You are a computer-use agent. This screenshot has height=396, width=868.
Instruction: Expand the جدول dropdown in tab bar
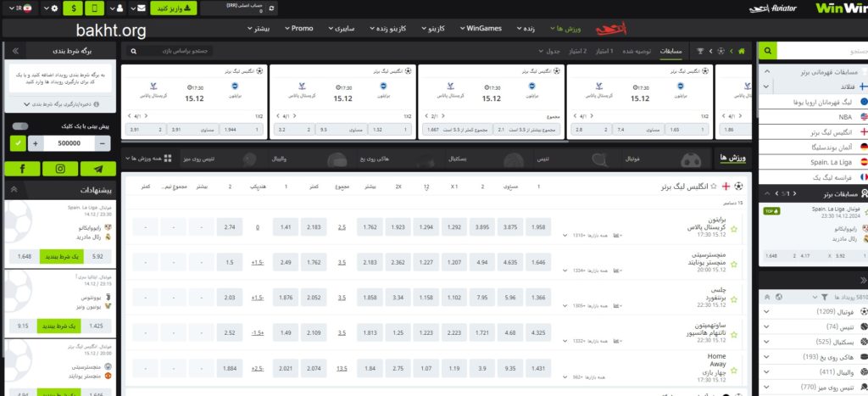pos(549,51)
